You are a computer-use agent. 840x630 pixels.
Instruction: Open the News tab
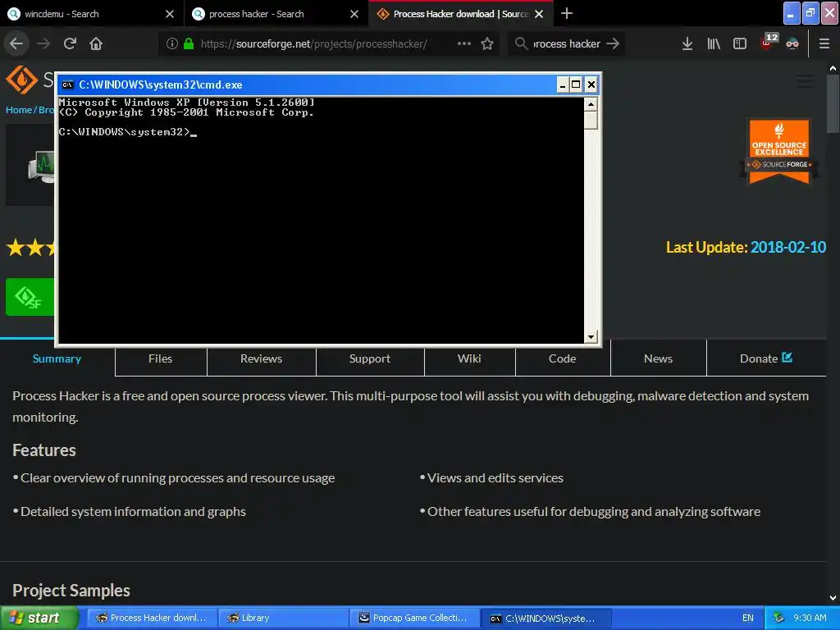(x=659, y=358)
